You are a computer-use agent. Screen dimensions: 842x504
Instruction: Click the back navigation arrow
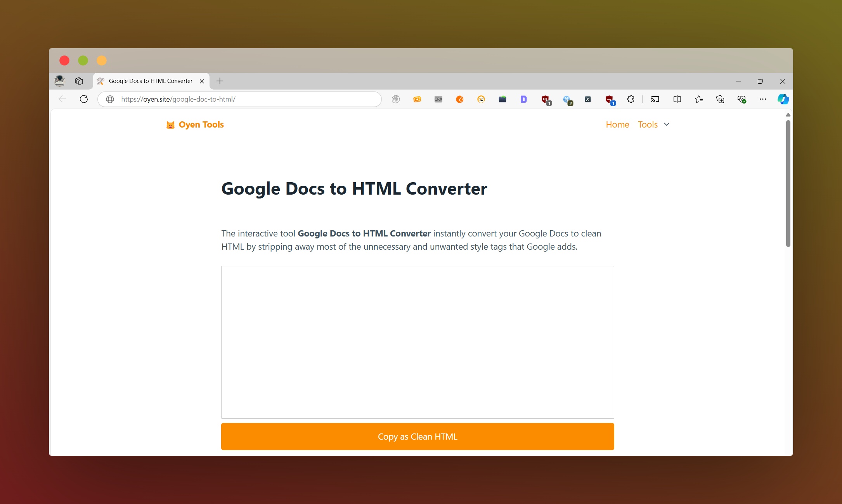[62, 99]
